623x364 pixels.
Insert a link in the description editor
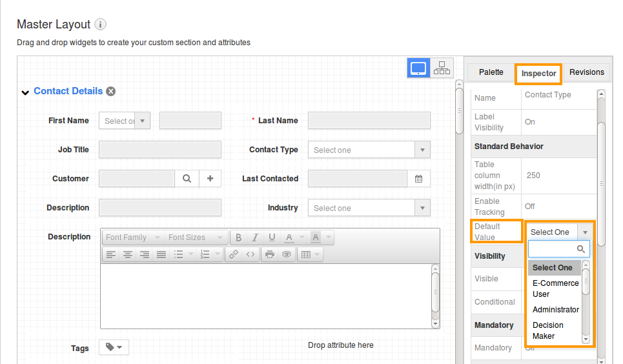(x=234, y=254)
